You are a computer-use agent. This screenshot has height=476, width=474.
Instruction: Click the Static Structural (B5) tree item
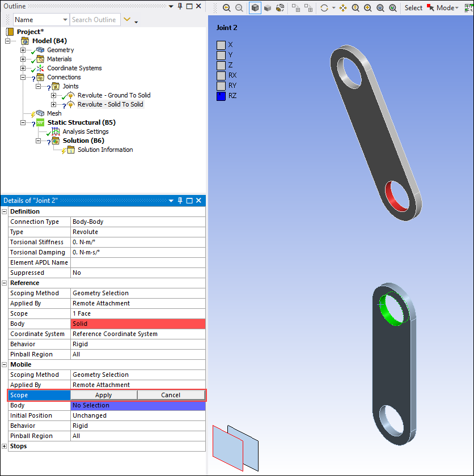[x=82, y=122]
